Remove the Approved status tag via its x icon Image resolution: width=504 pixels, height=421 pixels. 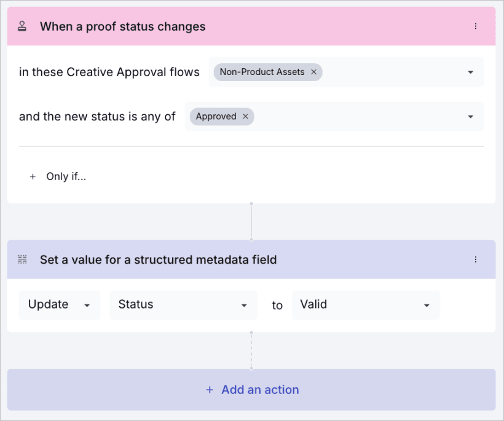click(245, 116)
